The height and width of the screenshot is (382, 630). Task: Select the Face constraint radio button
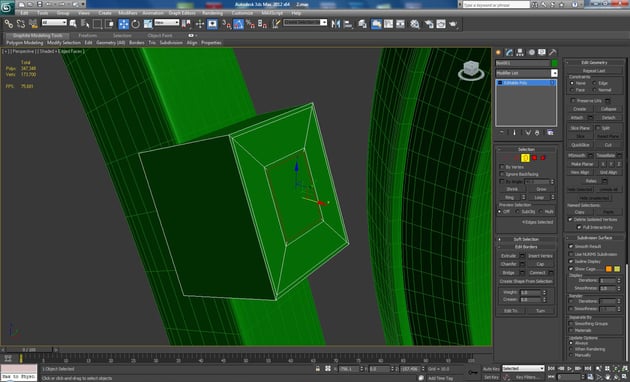(x=572, y=90)
